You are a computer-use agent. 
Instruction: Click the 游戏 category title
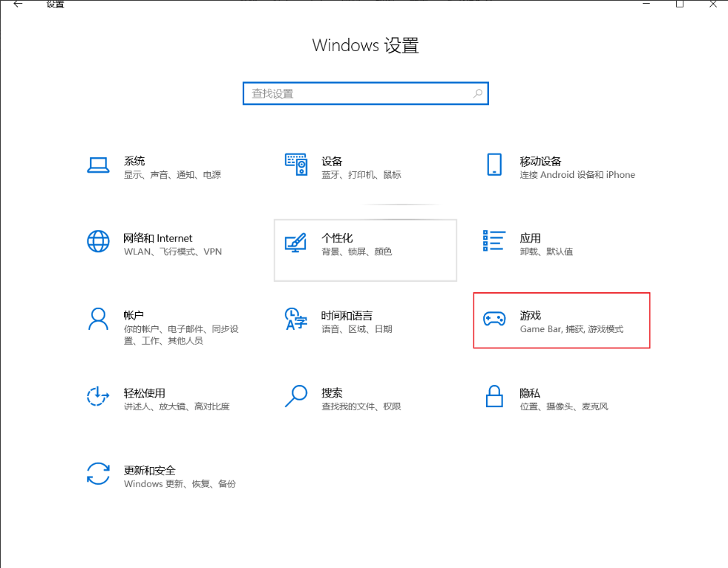pos(530,315)
